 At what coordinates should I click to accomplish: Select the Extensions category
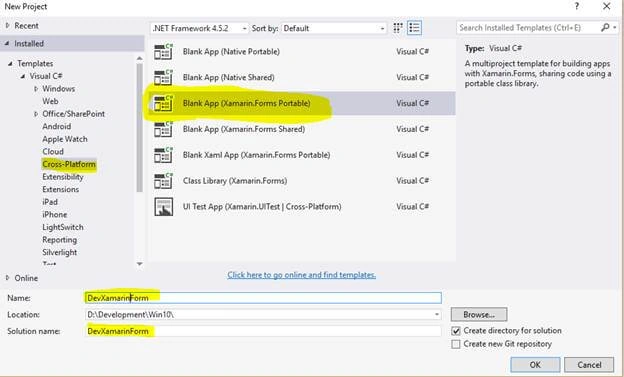click(x=60, y=189)
